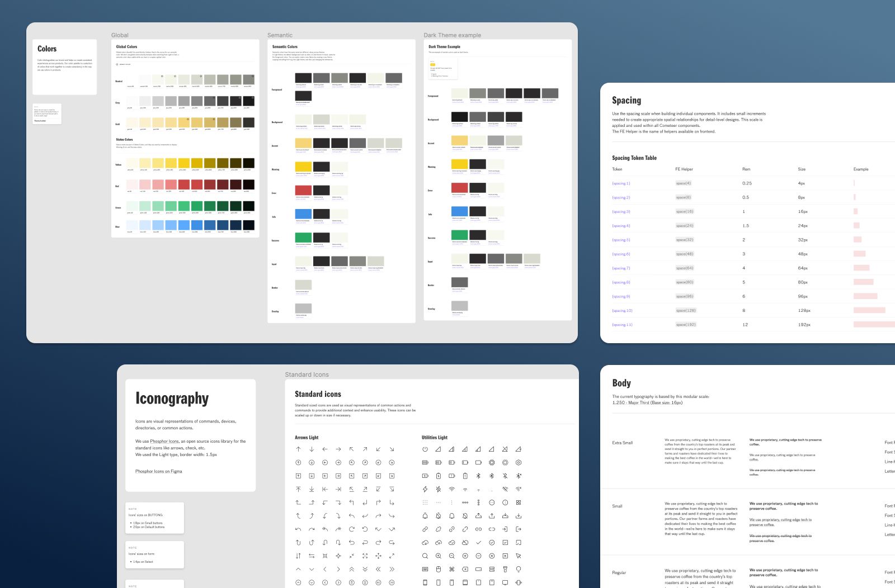This screenshot has width=895, height=588.
Task: Select the flashlight icon
Action: [505, 569]
